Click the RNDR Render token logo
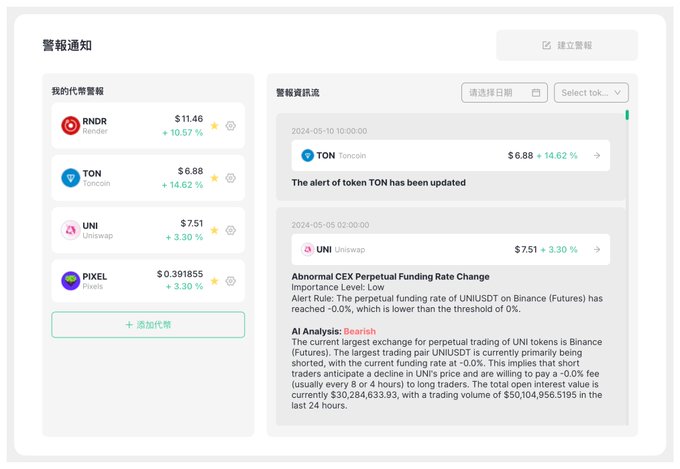The height and width of the screenshot is (469, 680). pyautogui.click(x=70, y=125)
